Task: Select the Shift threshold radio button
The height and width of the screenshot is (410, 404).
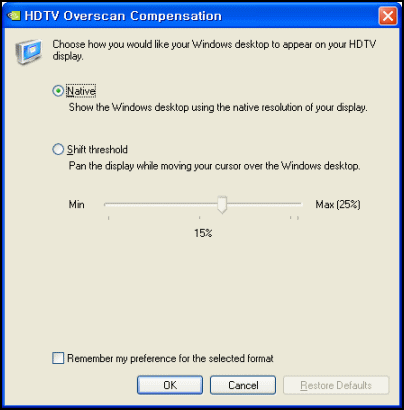Action: coord(58,149)
